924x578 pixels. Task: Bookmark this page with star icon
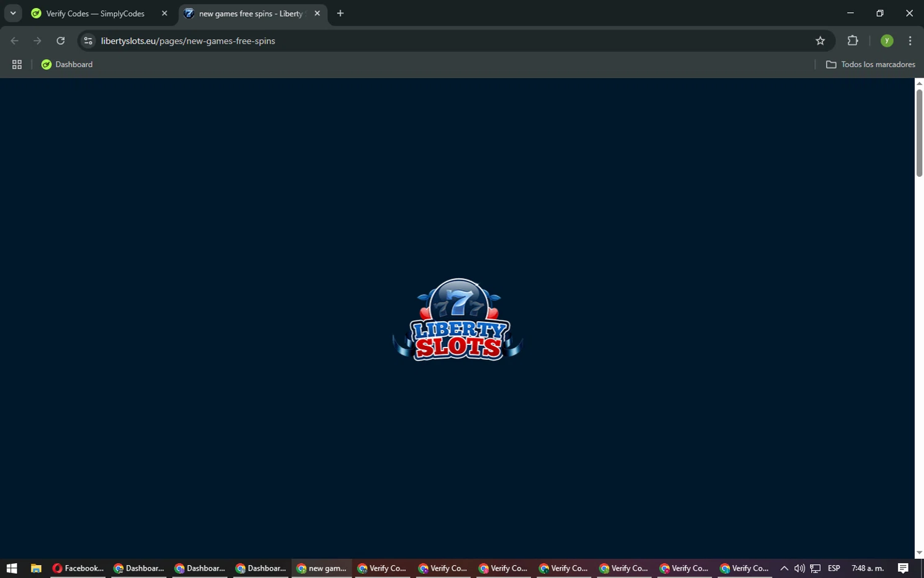point(820,41)
